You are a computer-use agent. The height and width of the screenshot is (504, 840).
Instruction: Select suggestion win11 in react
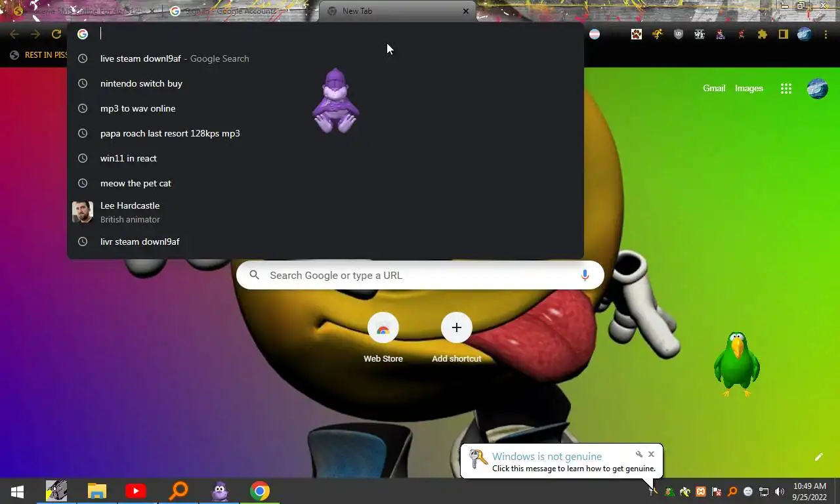point(325,158)
